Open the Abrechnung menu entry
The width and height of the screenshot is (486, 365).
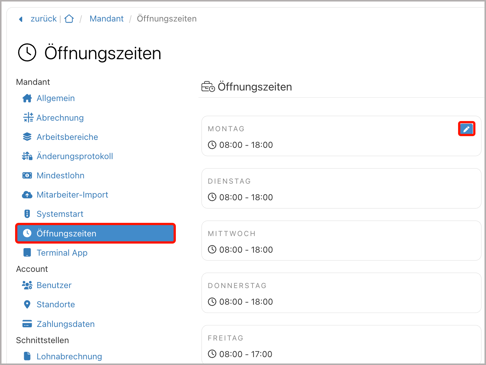tap(60, 118)
